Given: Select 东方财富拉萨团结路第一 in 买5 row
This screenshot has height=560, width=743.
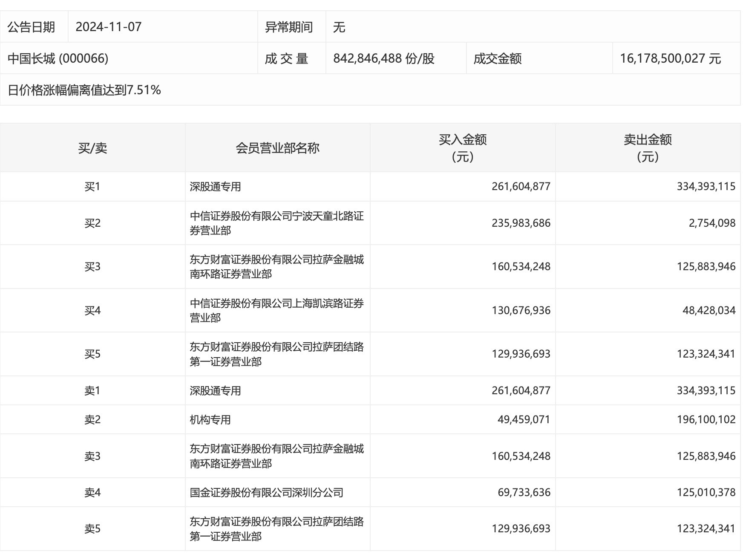Looking at the screenshot, I should (x=277, y=354).
